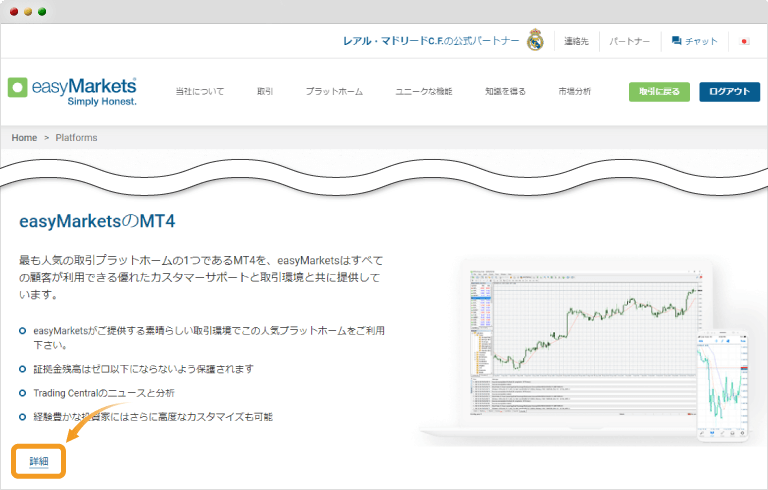Open the 知識を得る menu

tap(505, 91)
